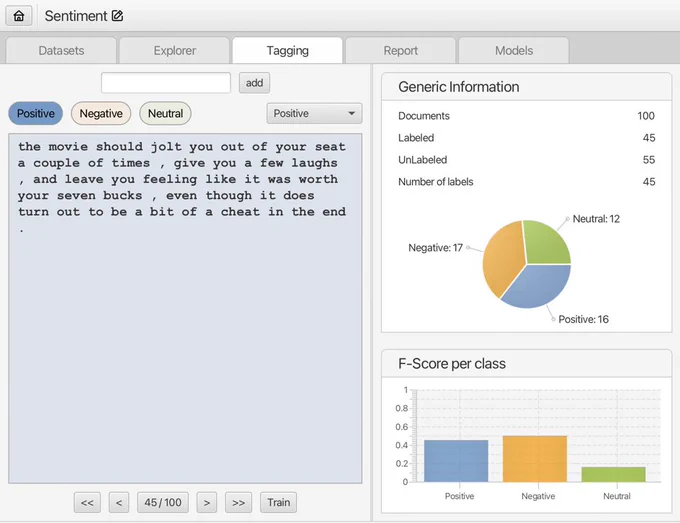This screenshot has height=523, width=680.
Task: Click the Documents count row
Action: tap(526, 116)
